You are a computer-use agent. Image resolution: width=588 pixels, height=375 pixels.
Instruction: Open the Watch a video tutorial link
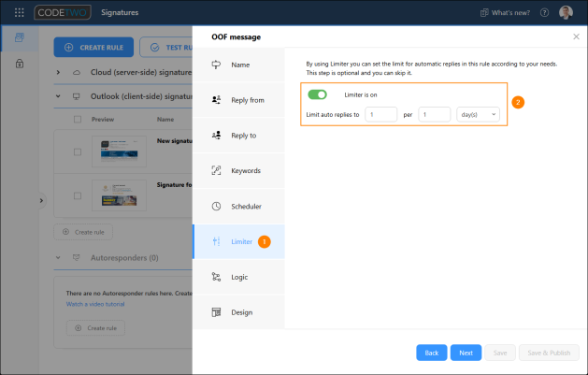click(95, 304)
